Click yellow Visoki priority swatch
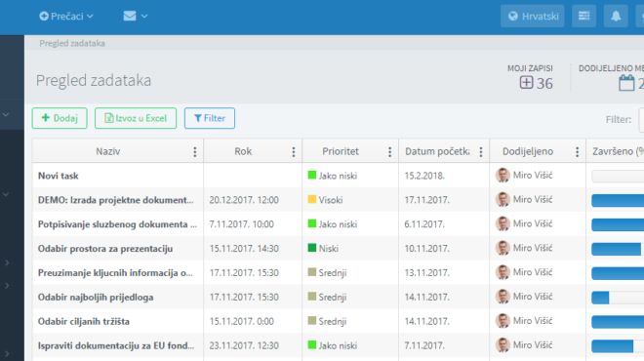 (312, 200)
